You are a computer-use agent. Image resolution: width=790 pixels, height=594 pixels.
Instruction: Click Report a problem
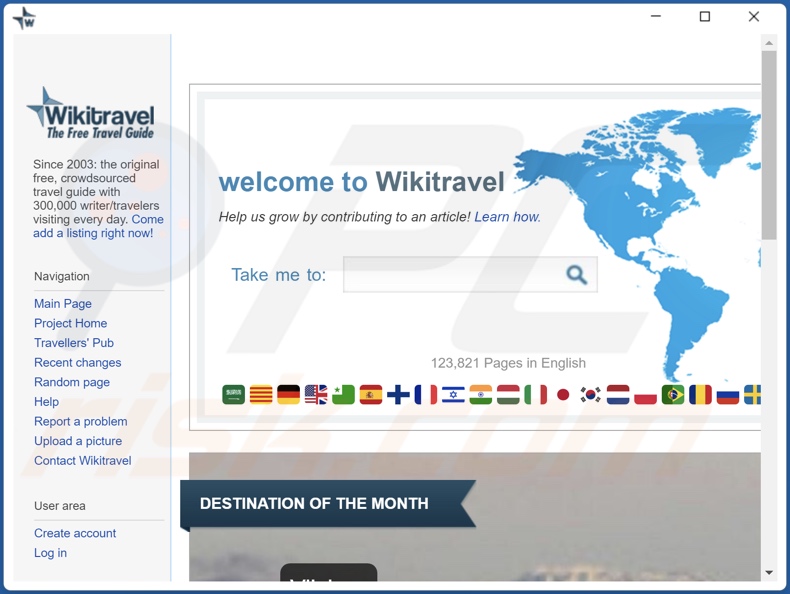[81, 422]
